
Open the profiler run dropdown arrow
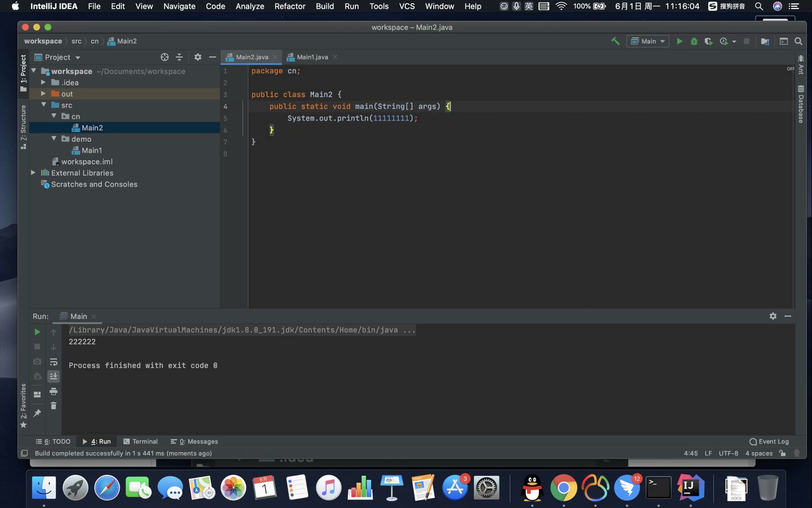point(734,42)
